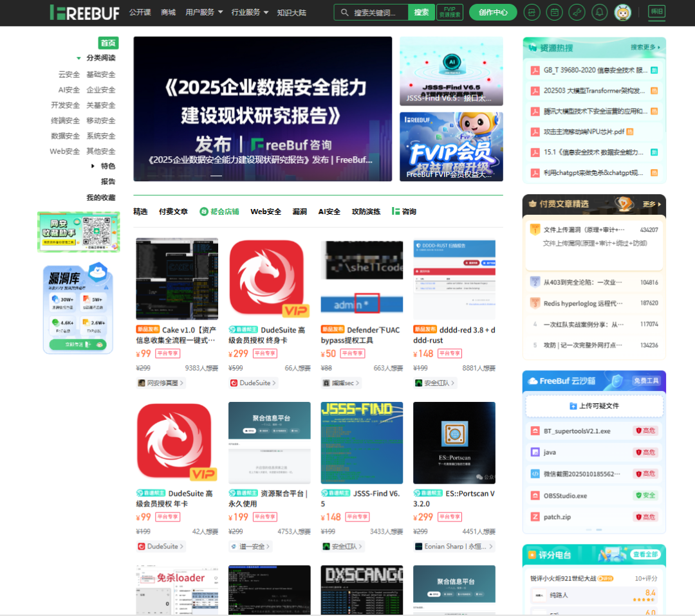The width and height of the screenshot is (695, 616).
Task: Open 安全红队 seller under dddd-red
Action: pyautogui.click(x=434, y=383)
